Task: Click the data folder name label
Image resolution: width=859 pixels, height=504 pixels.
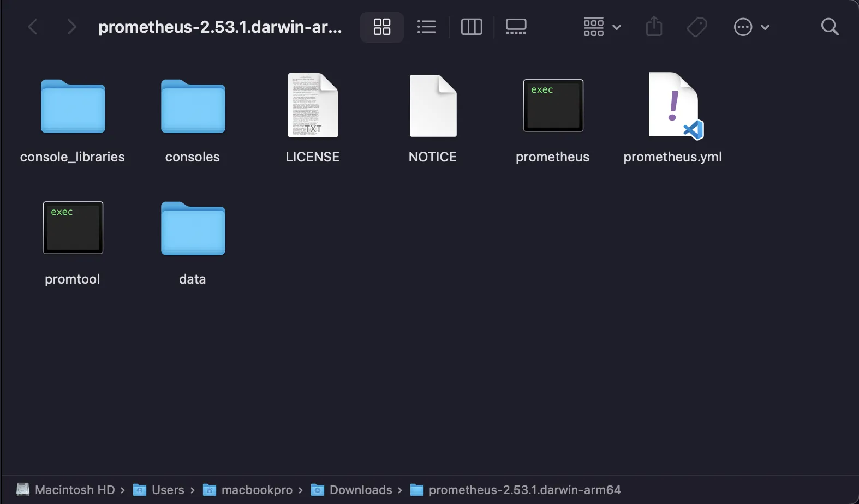Action: click(193, 279)
